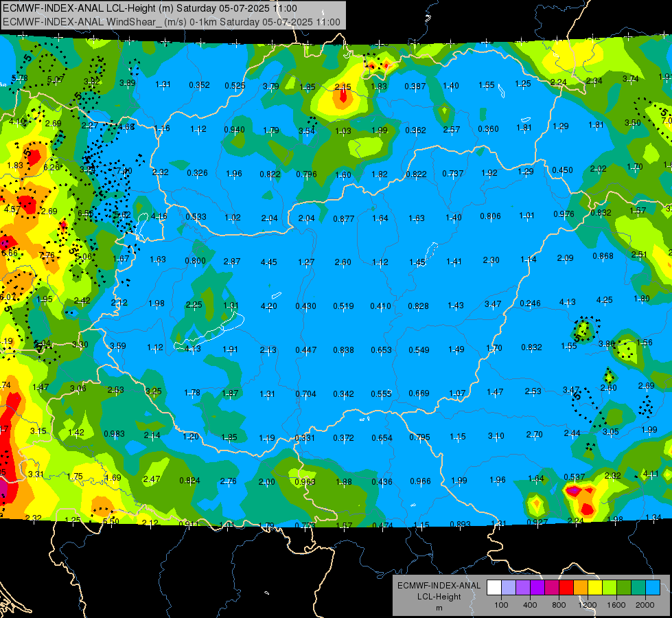The image size is (672, 618).
Task: Click the map value 0.525
Action: coord(235,86)
